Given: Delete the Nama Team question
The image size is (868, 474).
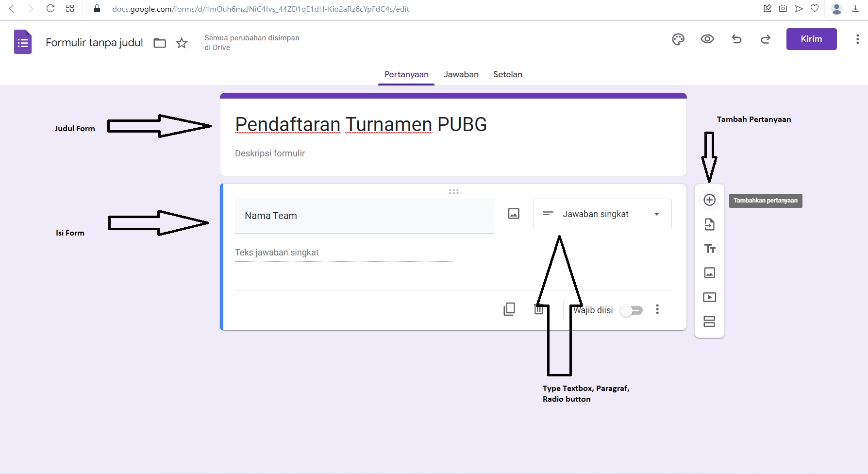Looking at the screenshot, I should 539,309.
